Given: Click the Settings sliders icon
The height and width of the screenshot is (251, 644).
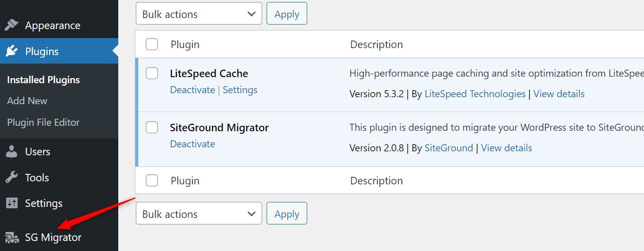Looking at the screenshot, I should [12, 203].
